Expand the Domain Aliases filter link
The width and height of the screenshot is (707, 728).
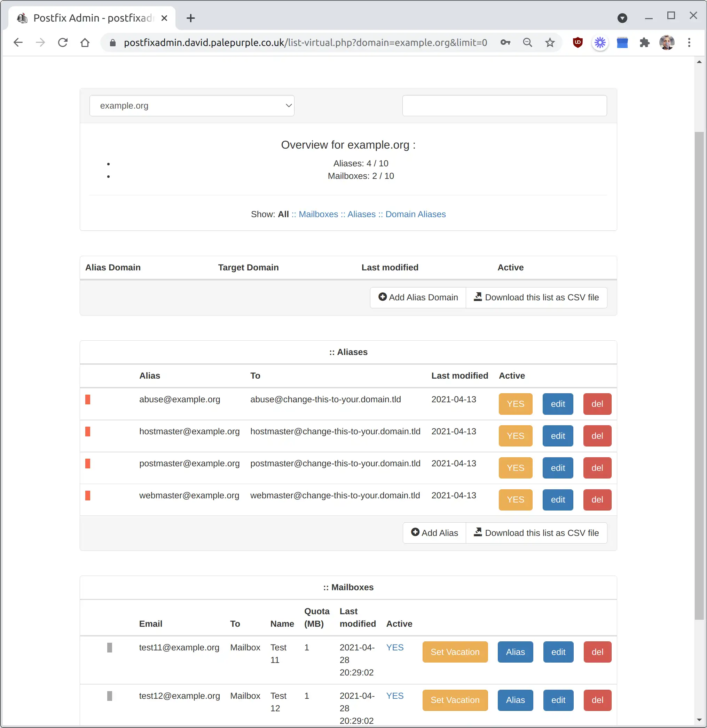pos(415,214)
